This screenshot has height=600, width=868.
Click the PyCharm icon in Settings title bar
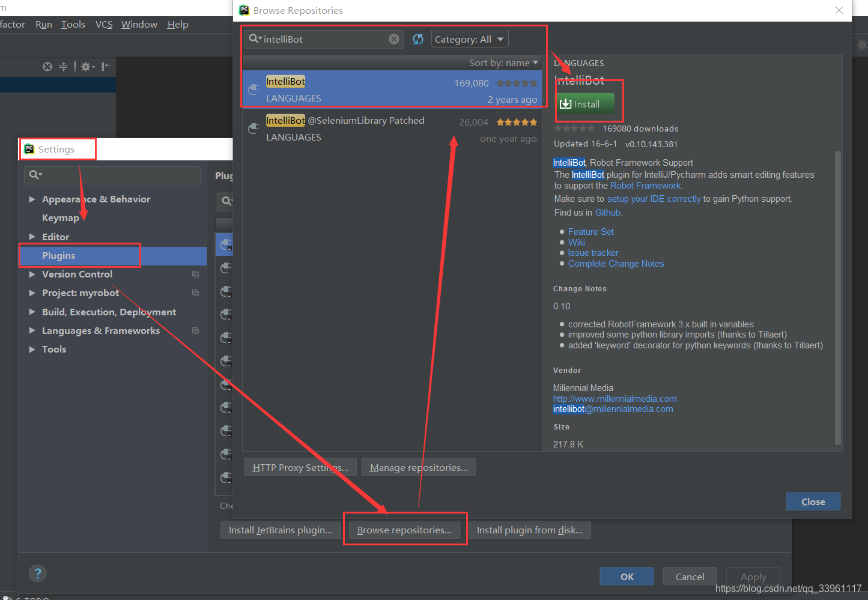29,149
